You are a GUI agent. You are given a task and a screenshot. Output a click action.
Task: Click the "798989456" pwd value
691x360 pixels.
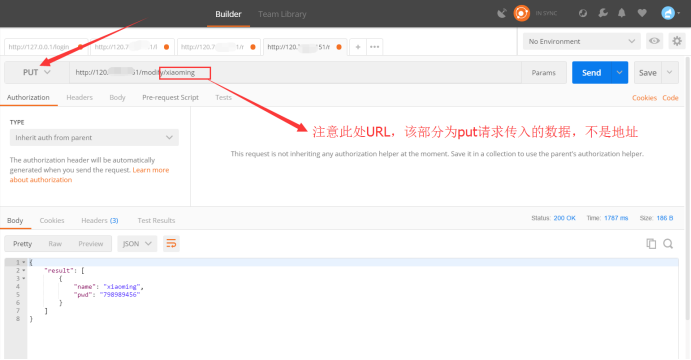(x=120, y=295)
